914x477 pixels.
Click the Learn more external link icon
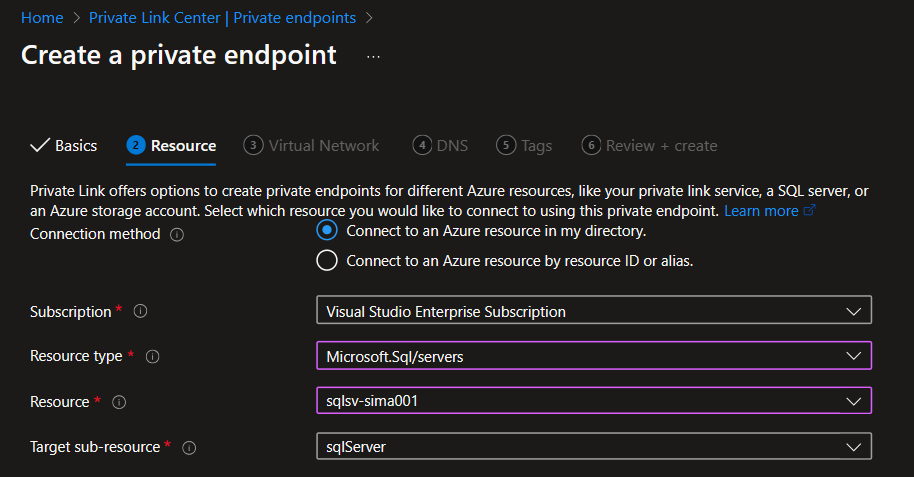tap(810, 211)
